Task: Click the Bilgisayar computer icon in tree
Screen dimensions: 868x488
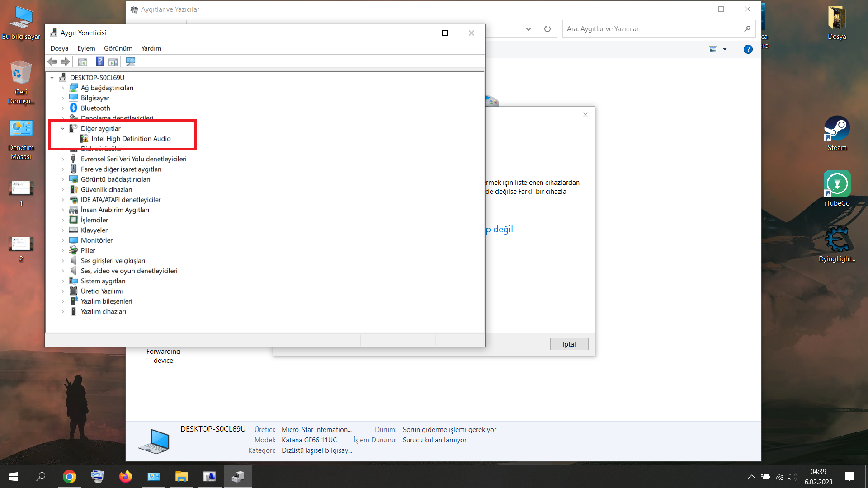Action: [74, 98]
